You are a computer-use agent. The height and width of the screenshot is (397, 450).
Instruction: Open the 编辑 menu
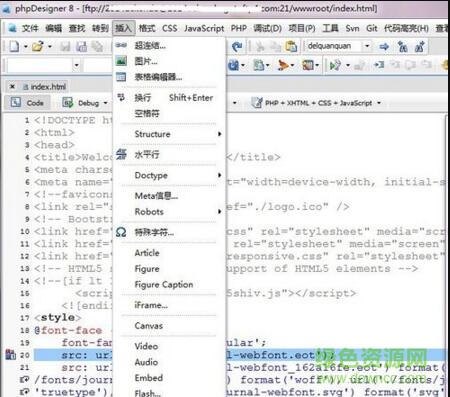[53, 29]
